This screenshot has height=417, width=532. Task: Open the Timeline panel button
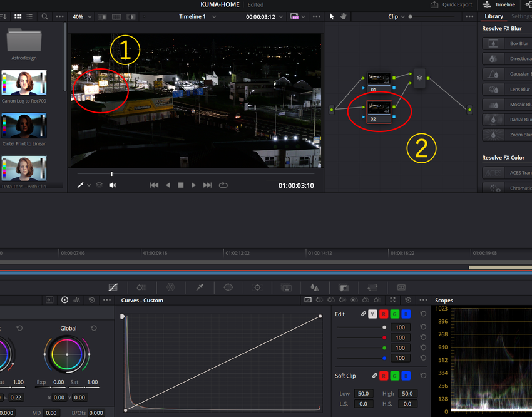(499, 4)
